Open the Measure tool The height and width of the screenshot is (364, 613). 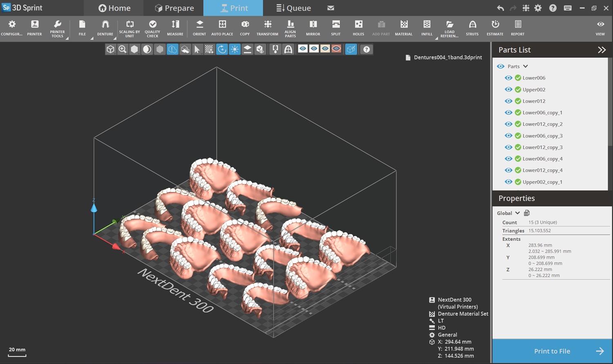click(175, 27)
